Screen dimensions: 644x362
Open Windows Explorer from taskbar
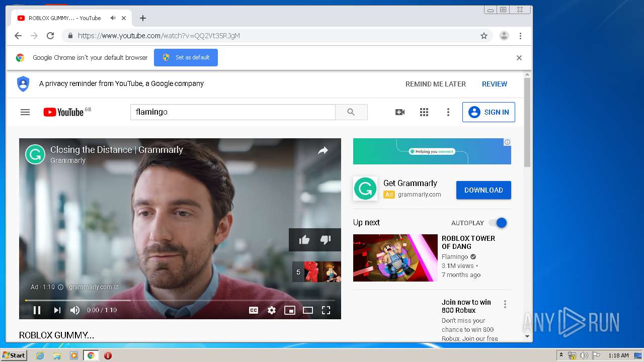point(57,355)
